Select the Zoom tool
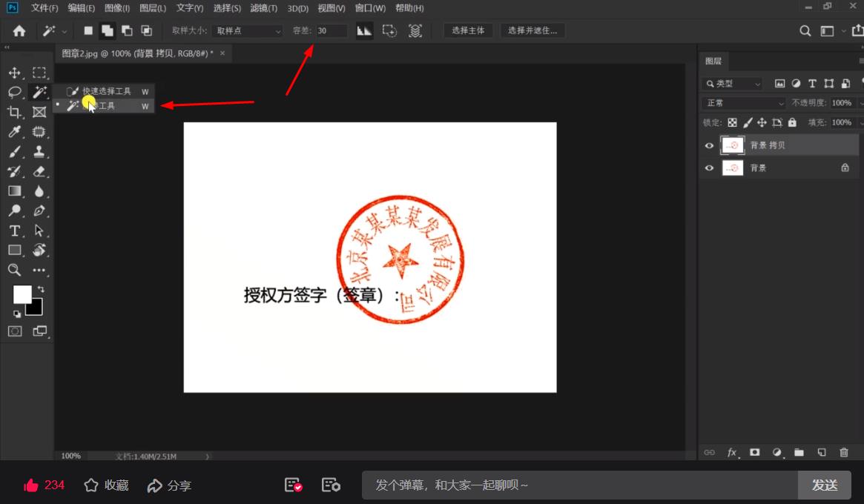The width and height of the screenshot is (864, 504). 15,270
